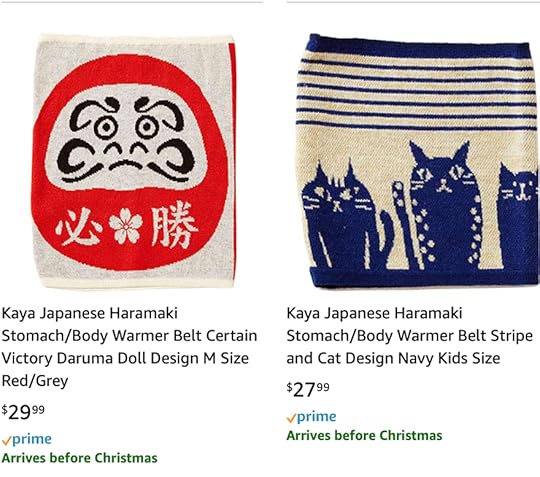Click the Red/Grey text in the Daruma title
540x477 pixels.
(35, 381)
